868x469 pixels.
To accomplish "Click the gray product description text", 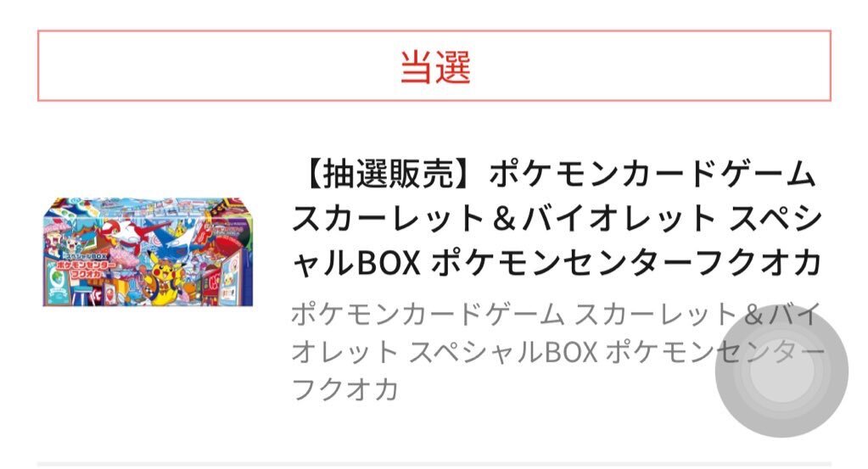I will tap(557, 352).
